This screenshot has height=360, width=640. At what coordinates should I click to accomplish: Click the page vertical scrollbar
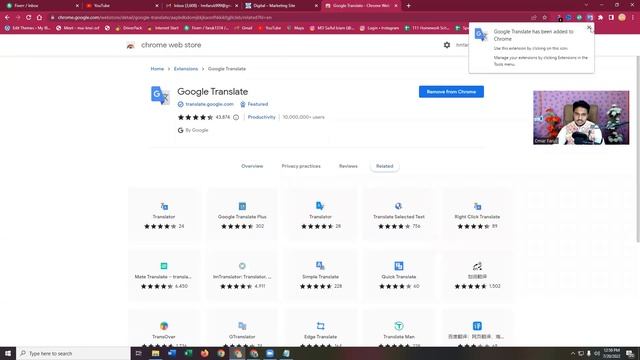point(638,149)
